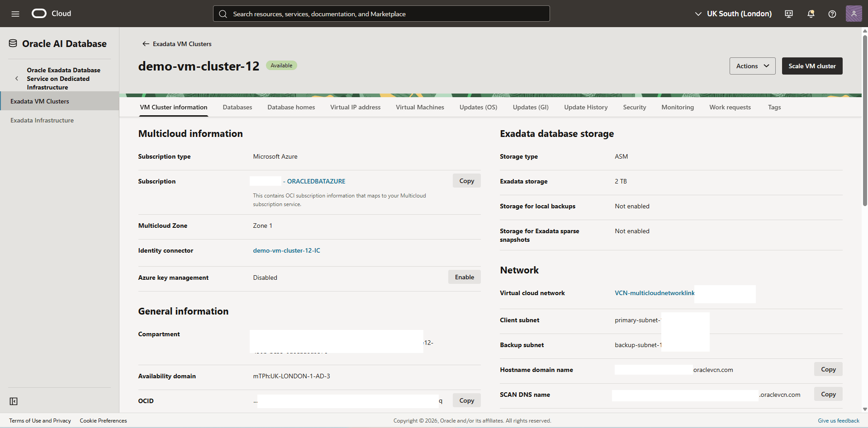Open the UK South region selector
868x428 pixels.
pyautogui.click(x=733, y=14)
